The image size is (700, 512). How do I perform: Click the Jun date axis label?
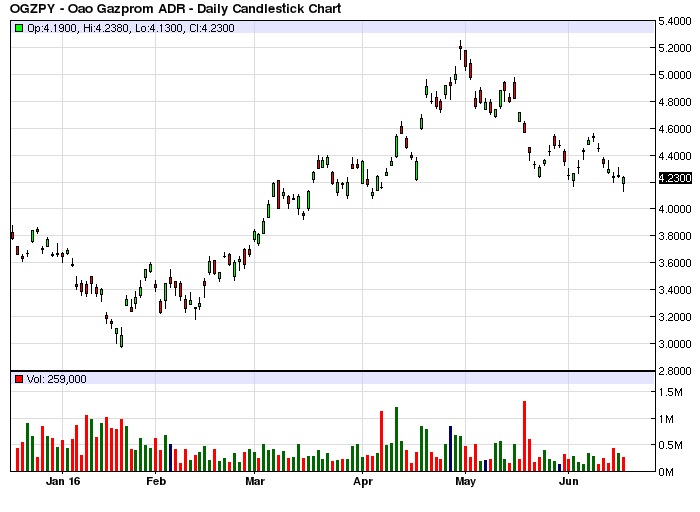569,481
